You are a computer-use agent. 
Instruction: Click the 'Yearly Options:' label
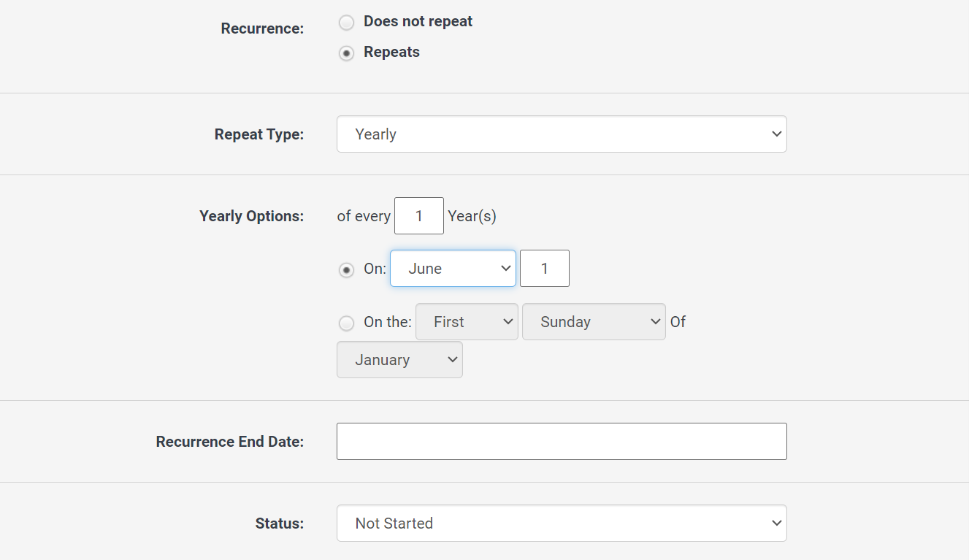click(x=251, y=216)
